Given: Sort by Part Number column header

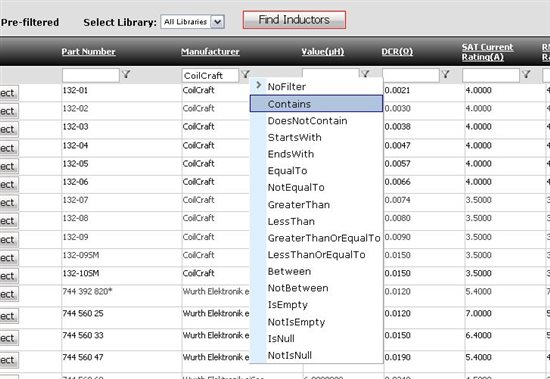Looking at the screenshot, I should click(x=88, y=52).
